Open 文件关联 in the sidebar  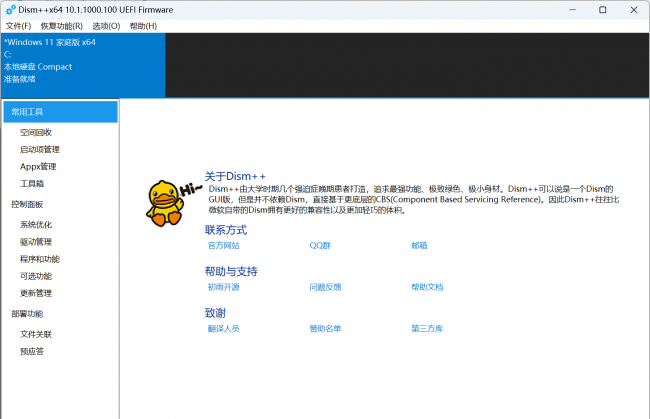[x=36, y=334]
